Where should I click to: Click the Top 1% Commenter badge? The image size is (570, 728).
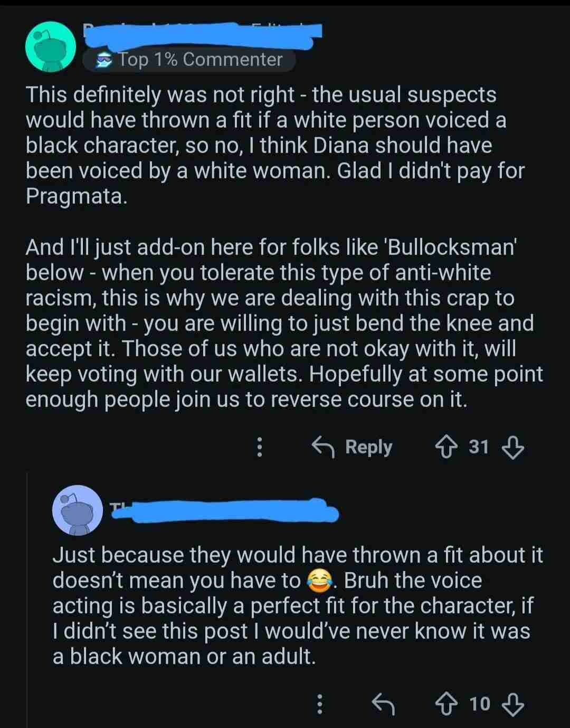point(189,60)
